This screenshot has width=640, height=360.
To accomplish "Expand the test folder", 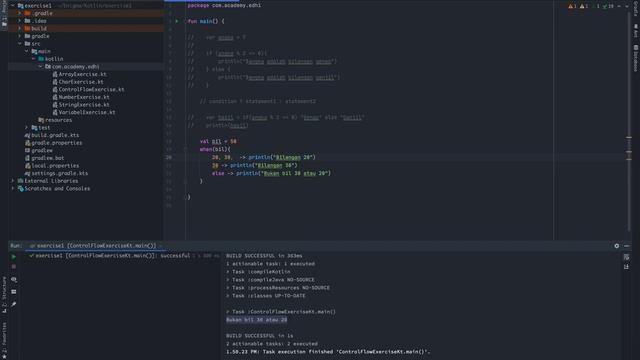I will (x=27, y=128).
